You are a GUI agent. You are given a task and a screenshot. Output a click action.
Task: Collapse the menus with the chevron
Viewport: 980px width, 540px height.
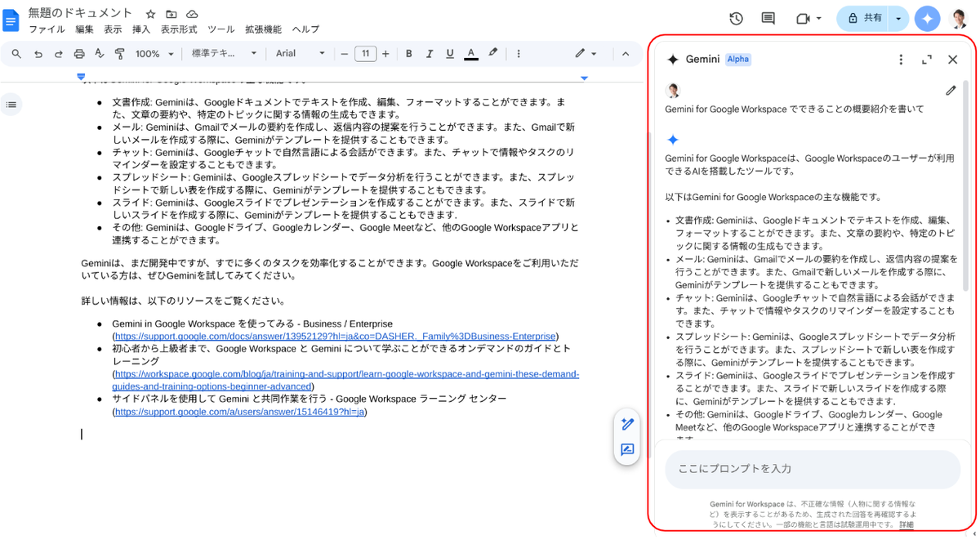tap(626, 54)
